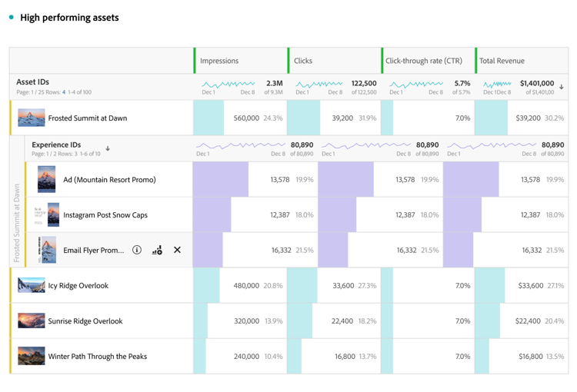Click page number 4 in Asset IDs pagination
This screenshot has height=392, width=577.
pyautogui.click(x=64, y=92)
